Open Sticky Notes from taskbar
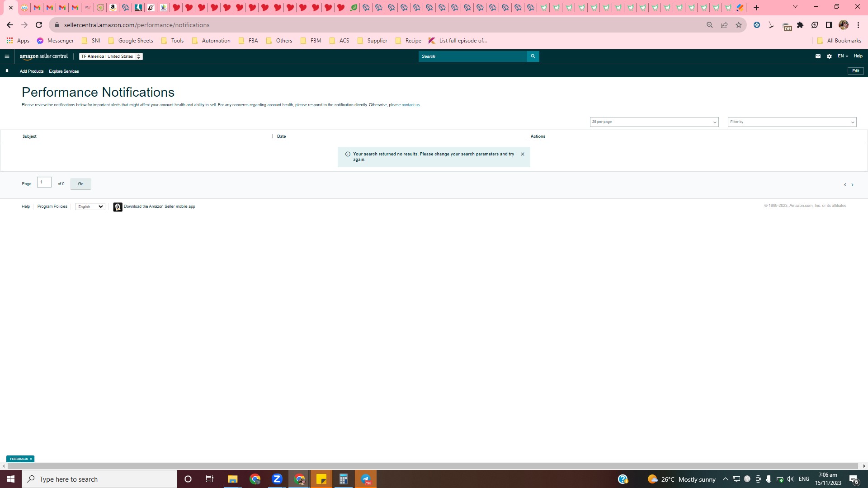This screenshot has width=868, height=488. coord(321,479)
